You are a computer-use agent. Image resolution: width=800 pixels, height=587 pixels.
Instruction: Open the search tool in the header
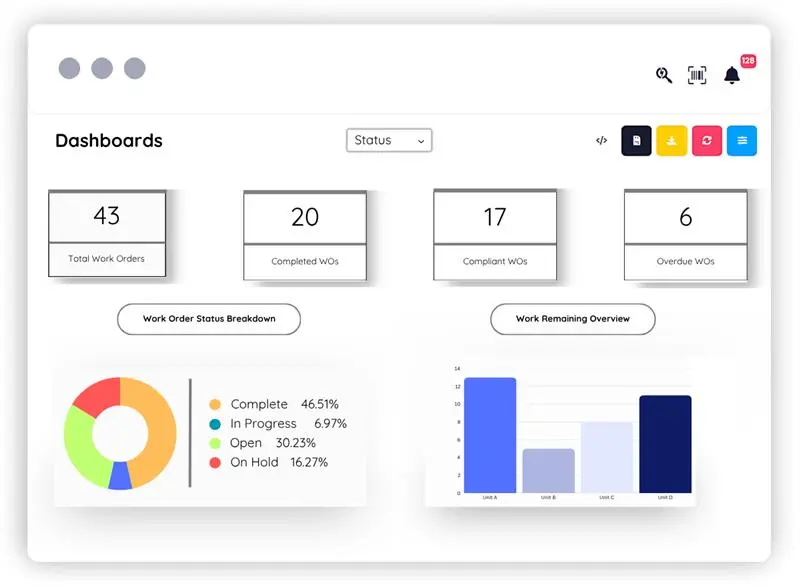click(663, 75)
